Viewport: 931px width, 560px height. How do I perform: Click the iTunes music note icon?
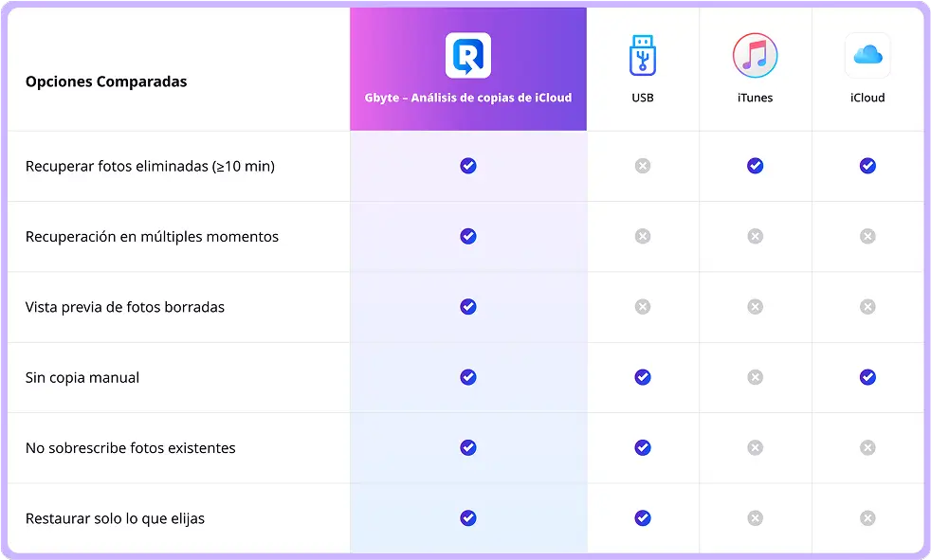click(x=755, y=55)
